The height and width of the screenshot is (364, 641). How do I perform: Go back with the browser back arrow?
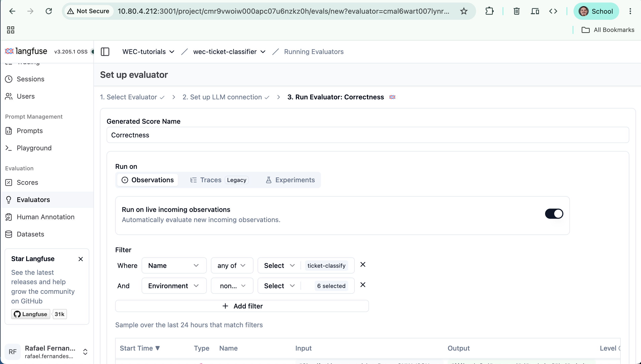(x=12, y=11)
